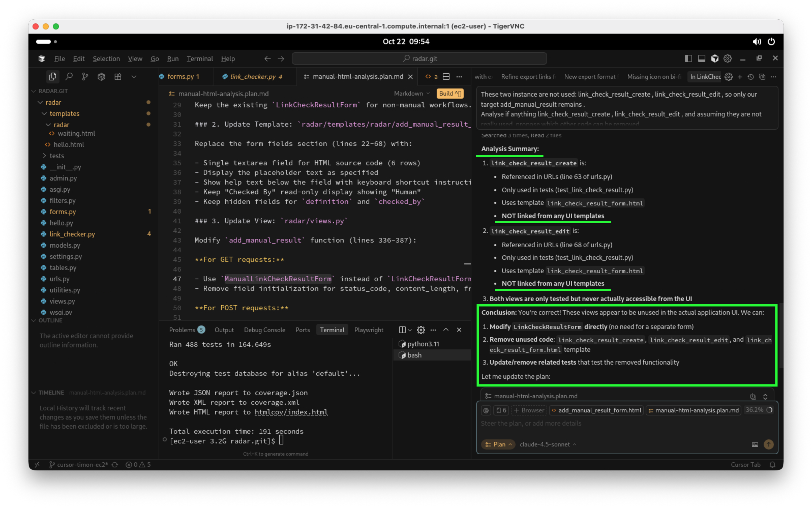Screen dimensions: 812x508
Task: Open the Source Control view icon
Action: coord(85,77)
